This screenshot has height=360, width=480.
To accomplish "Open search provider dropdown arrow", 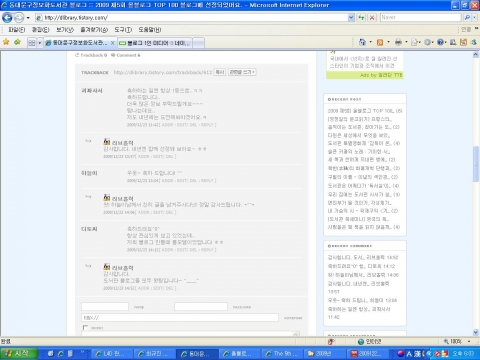I will point(475,17).
